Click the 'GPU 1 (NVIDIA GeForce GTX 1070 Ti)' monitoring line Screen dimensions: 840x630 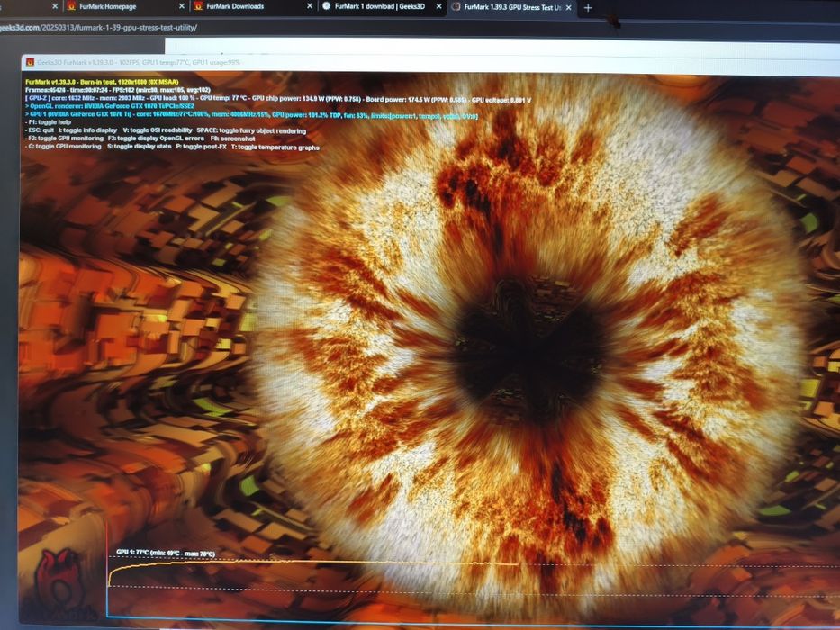(251, 115)
